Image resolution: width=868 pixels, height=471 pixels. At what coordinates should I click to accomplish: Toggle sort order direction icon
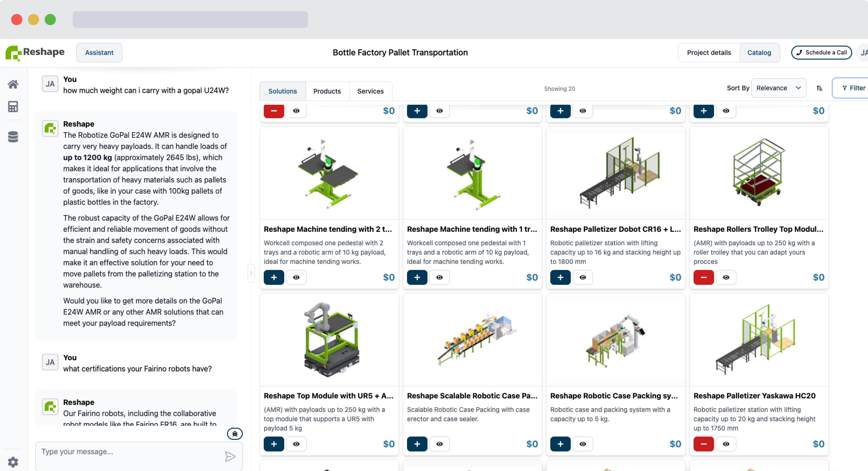[x=819, y=88]
